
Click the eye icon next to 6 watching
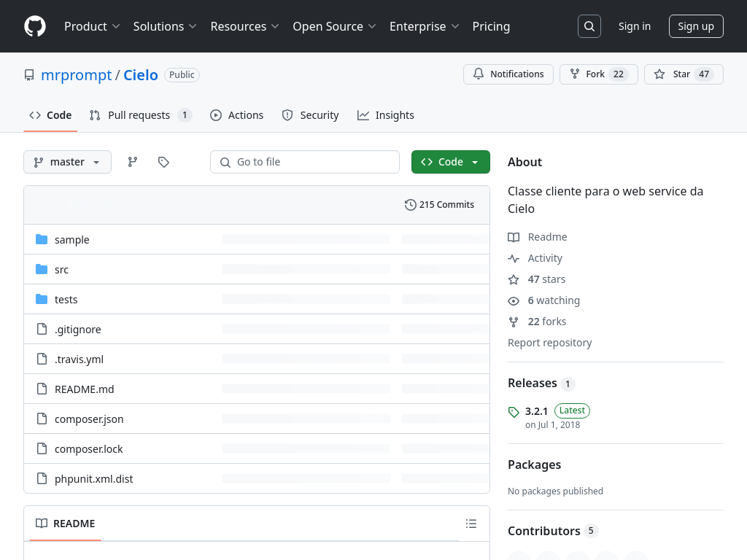coord(514,301)
